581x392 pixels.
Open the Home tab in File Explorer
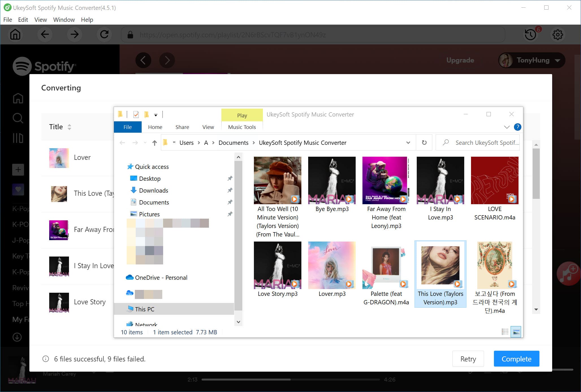point(155,127)
